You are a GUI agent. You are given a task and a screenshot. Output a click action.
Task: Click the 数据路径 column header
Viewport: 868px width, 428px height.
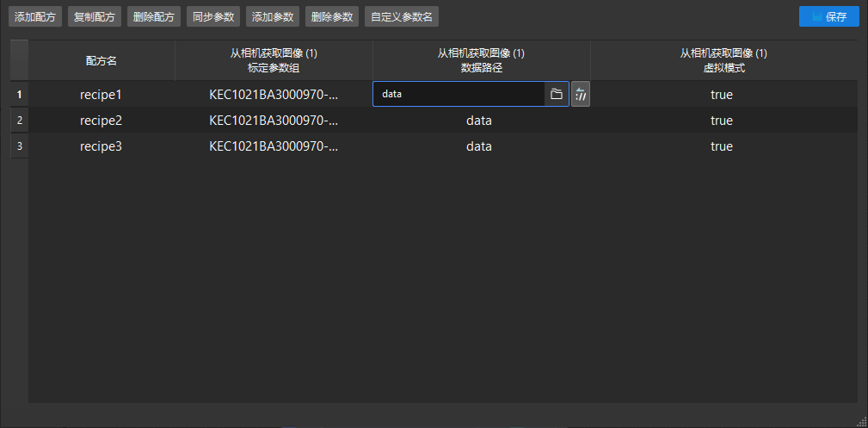(x=481, y=60)
